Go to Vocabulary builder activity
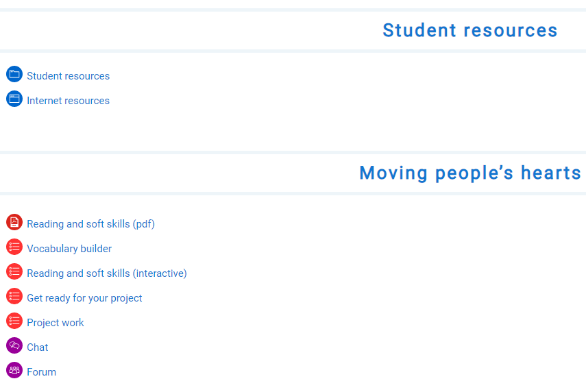The image size is (586, 392). tap(69, 249)
